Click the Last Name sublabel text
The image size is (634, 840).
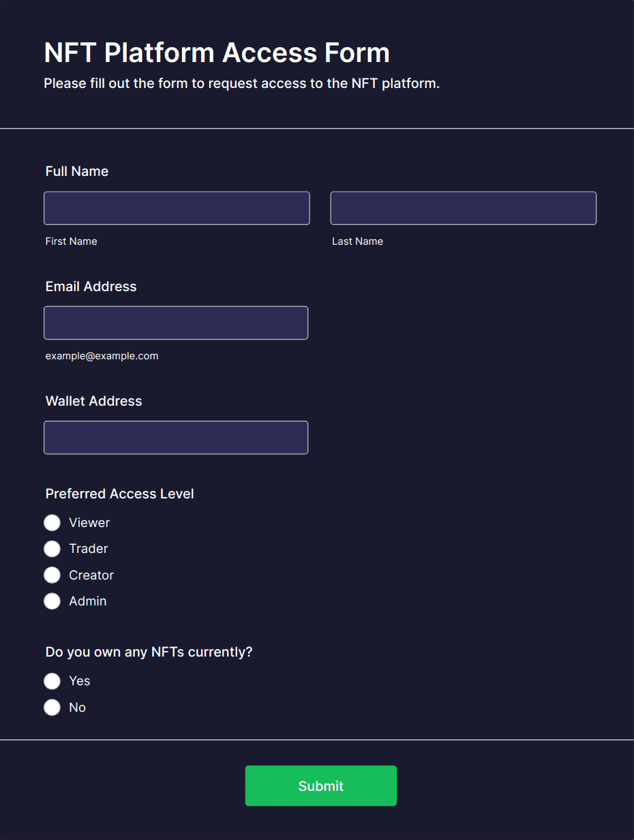pos(357,241)
